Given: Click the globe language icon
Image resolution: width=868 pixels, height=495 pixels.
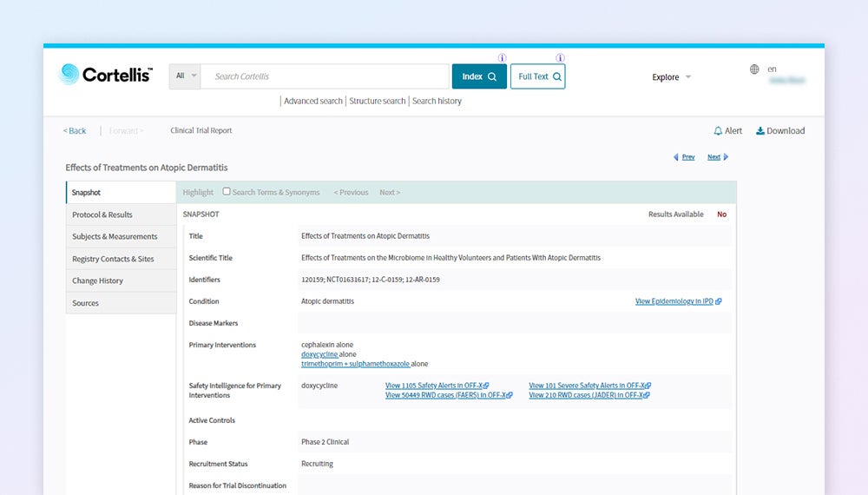Looking at the screenshot, I should pyautogui.click(x=754, y=69).
